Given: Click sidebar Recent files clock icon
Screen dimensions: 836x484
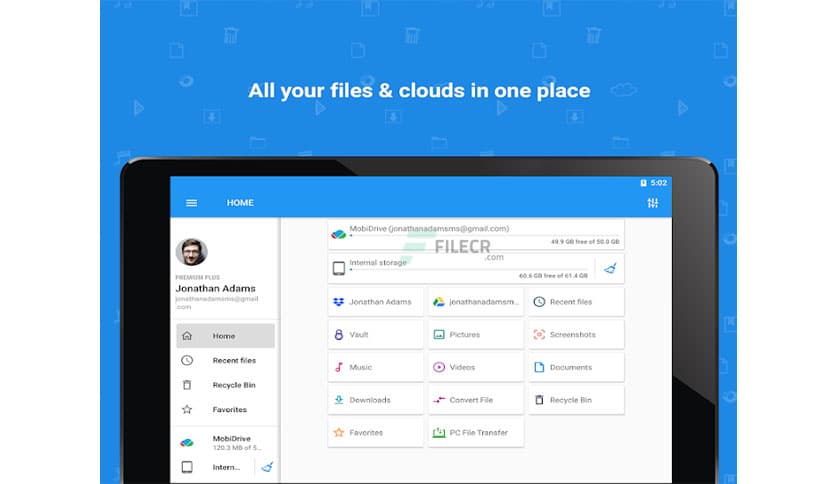Looking at the screenshot, I should (187, 360).
